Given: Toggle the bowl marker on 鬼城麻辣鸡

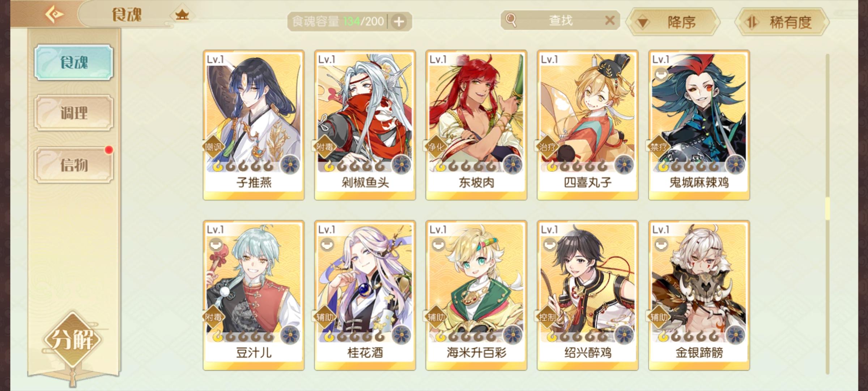Looking at the screenshot, I should tap(661, 75).
